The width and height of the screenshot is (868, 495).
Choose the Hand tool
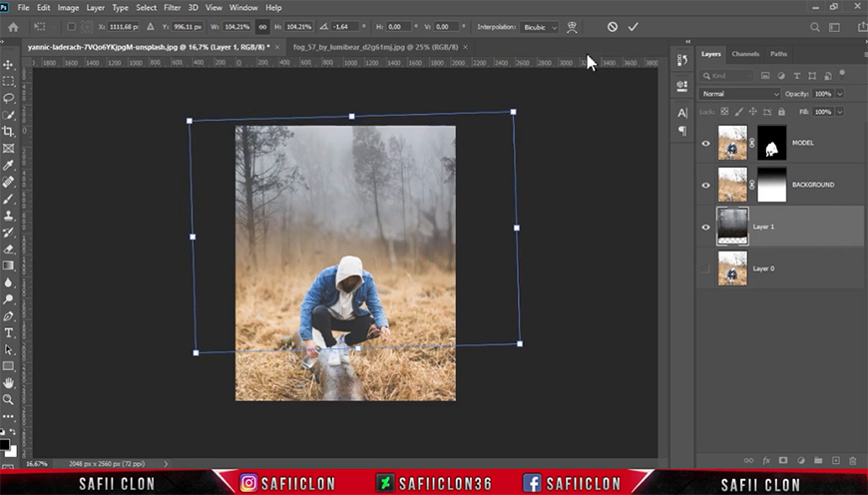[8, 382]
